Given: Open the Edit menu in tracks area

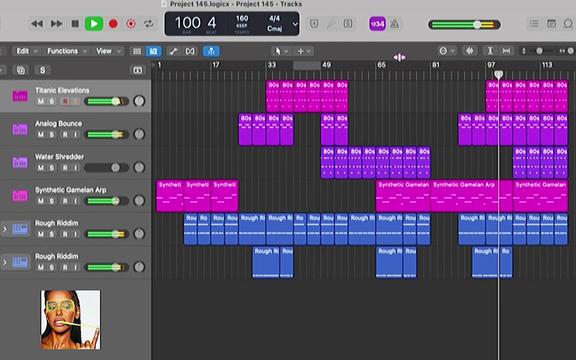Looking at the screenshot, I should (26, 51).
